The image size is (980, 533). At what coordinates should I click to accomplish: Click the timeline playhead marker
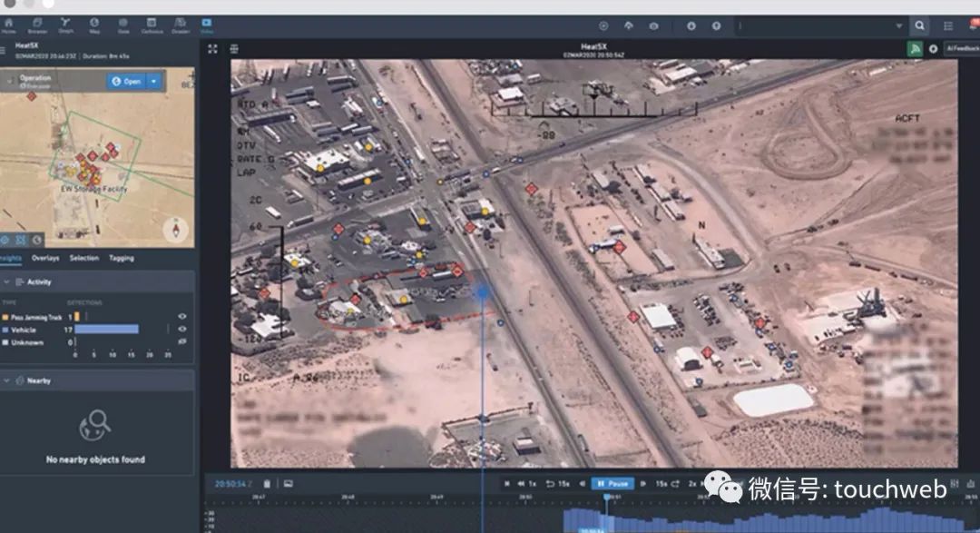click(606, 498)
